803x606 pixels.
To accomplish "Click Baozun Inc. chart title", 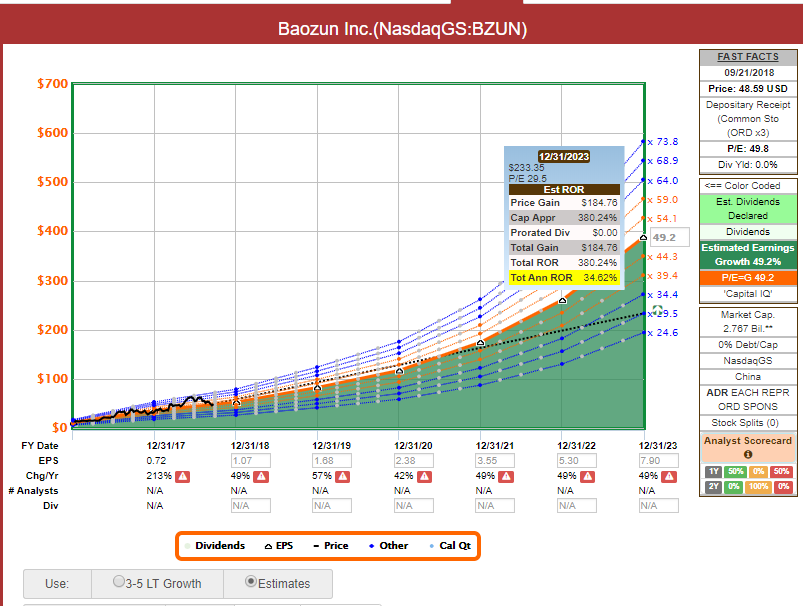I will tap(403, 29).
